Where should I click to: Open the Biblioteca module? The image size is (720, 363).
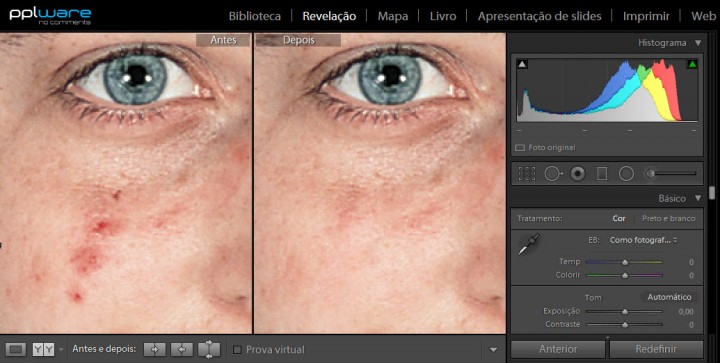(255, 16)
